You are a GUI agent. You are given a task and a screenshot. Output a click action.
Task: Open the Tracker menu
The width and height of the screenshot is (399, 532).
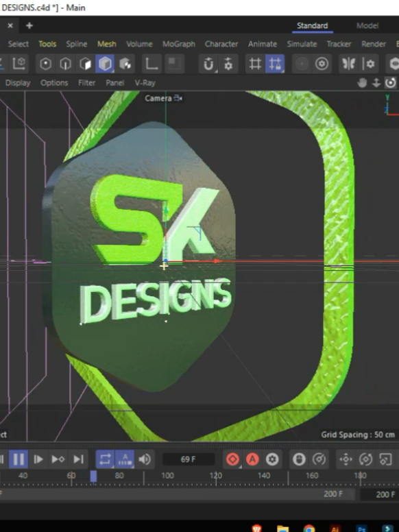pos(339,44)
